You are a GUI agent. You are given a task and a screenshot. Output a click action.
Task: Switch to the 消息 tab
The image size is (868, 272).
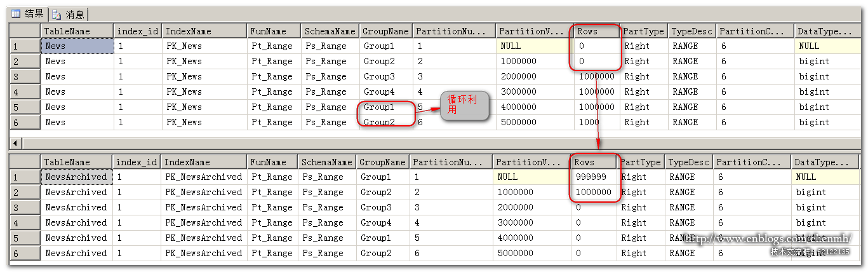click(69, 14)
